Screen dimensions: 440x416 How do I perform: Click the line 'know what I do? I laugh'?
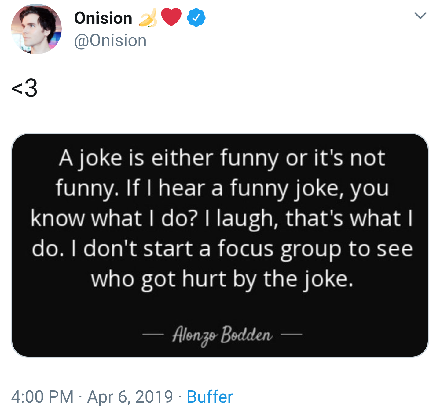click(222, 219)
